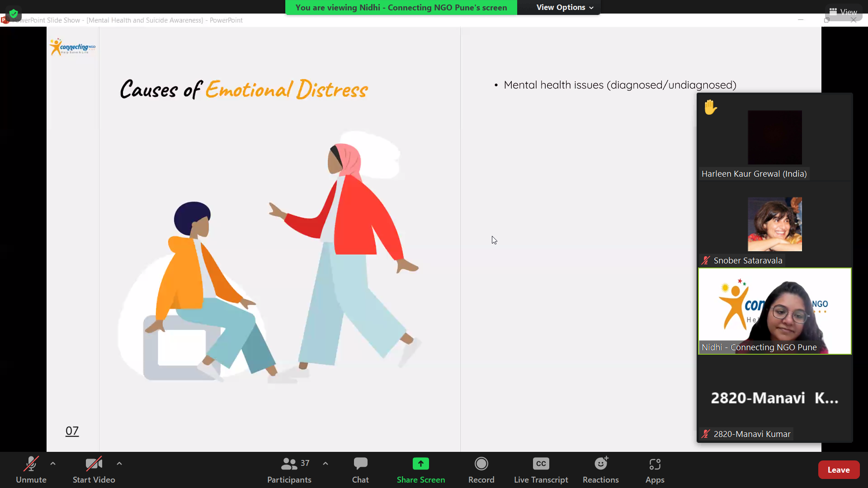Click the View layout button
This screenshot has width=868, height=488.
click(x=843, y=12)
